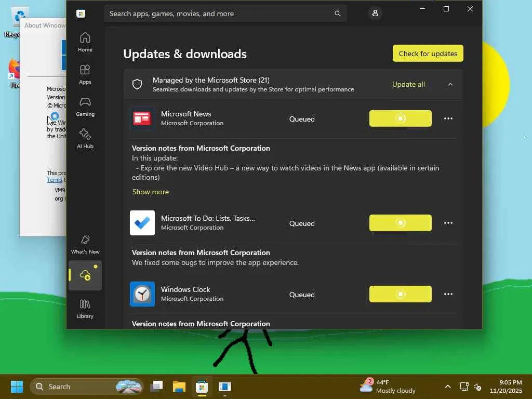Click the taskbar Search box
The width and height of the screenshot is (532, 399).
tap(87, 387)
